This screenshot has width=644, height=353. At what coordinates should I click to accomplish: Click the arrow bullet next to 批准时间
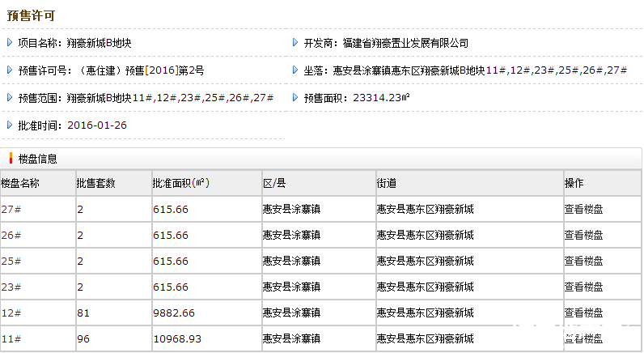(x=10, y=125)
